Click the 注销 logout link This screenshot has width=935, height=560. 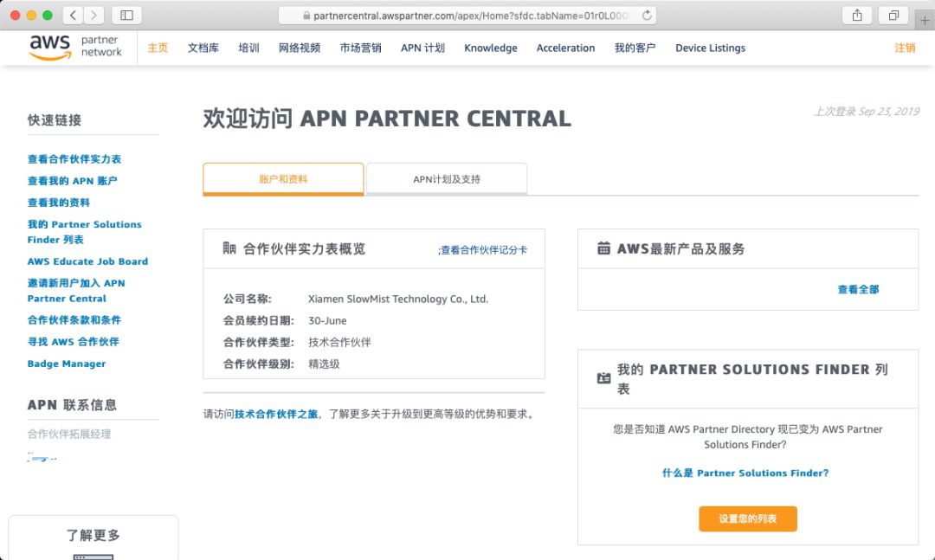pyautogui.click(x=905, y=48)
